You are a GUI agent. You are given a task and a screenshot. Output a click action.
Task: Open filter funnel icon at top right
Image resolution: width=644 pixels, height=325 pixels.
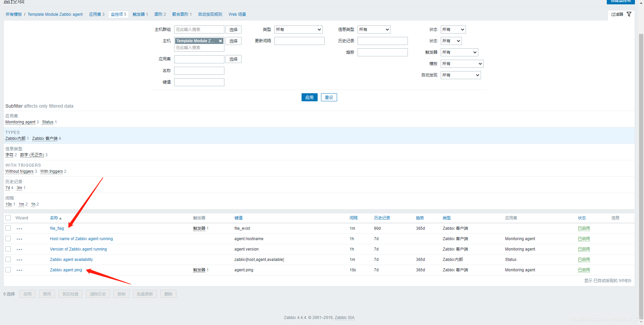pos(629,14)
